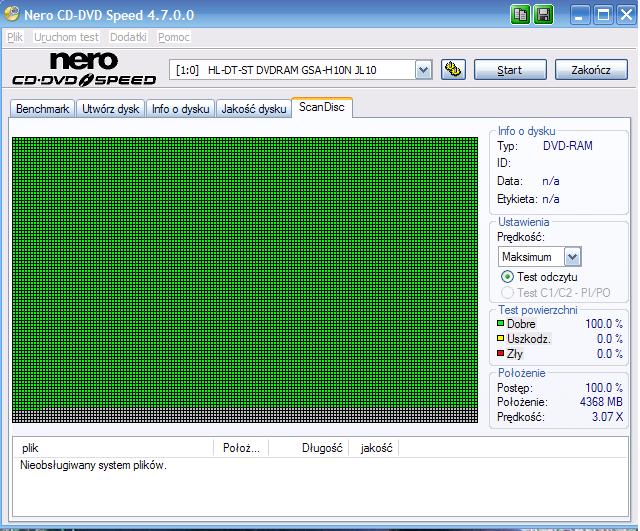Click the Start button
The height and width of the screenshot is (531, 640).
[510, 70]
